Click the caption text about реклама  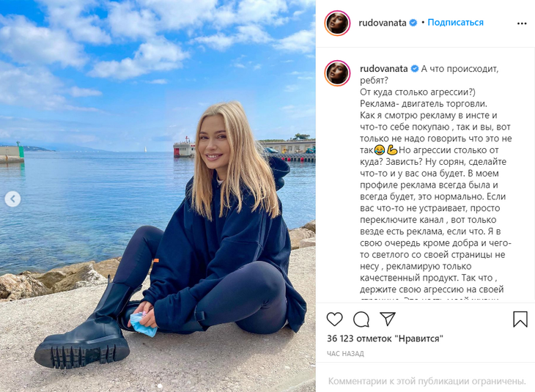coord(436,184)
